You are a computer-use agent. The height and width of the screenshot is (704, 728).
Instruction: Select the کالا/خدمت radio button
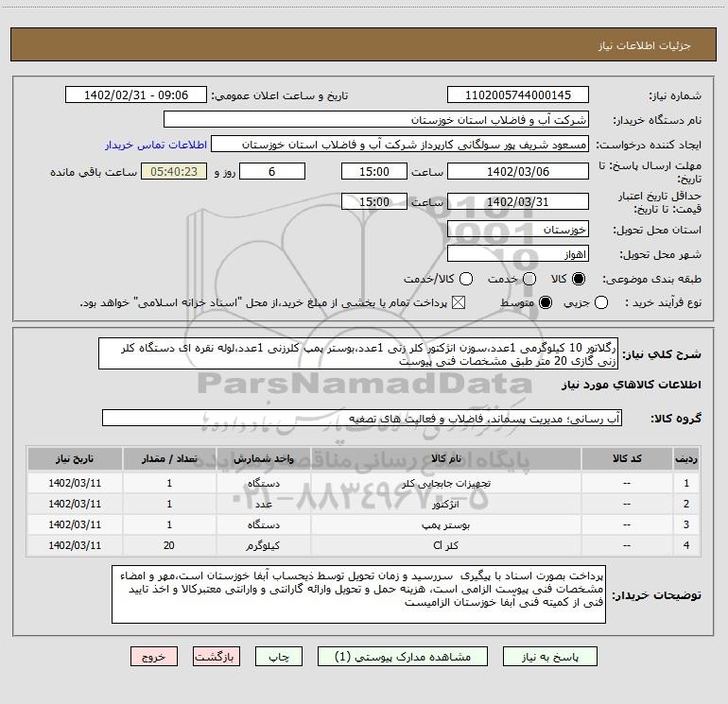click(466, 279)
